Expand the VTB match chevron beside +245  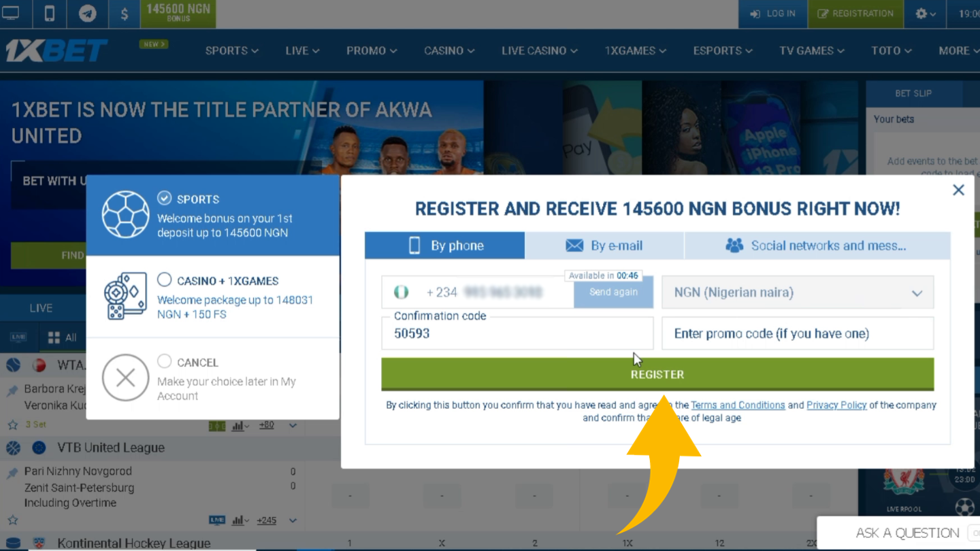click(293, 520)
